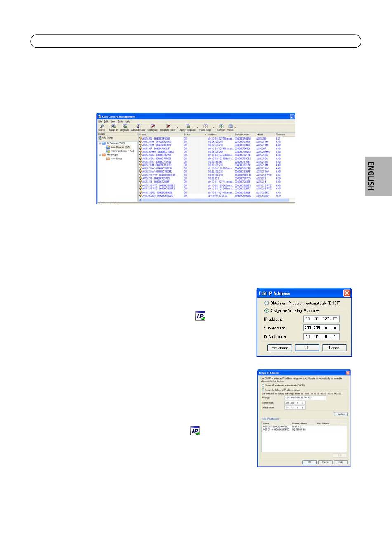The width and height of the screenshot is (392, 549).
Task: Click Default router field in Assign IP dialog
Action: 295,408
